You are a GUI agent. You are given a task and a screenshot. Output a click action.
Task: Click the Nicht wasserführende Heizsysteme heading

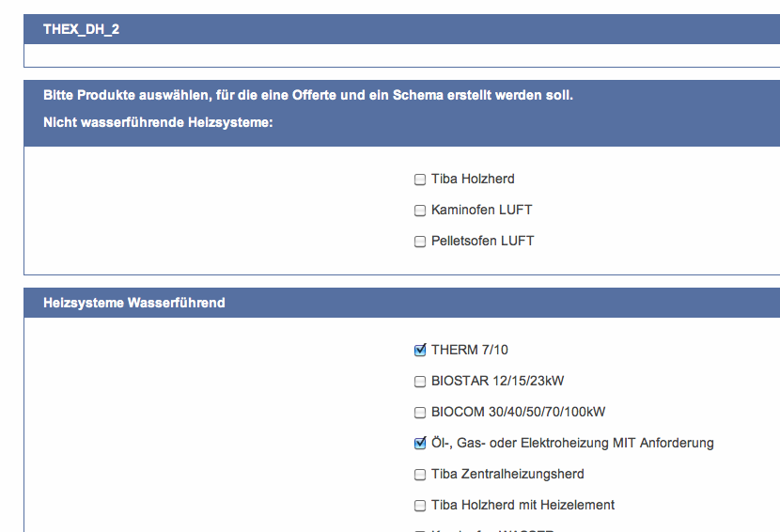pos(158,123)
